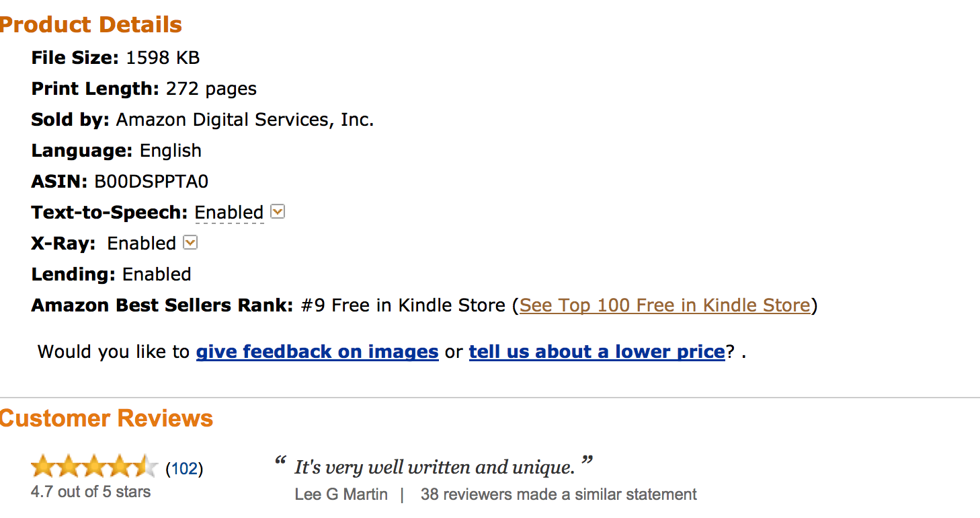This screenshot has width=980, height=518.
Task: Click the File Size 1598 KB text
Action: [x=116, y=58]
